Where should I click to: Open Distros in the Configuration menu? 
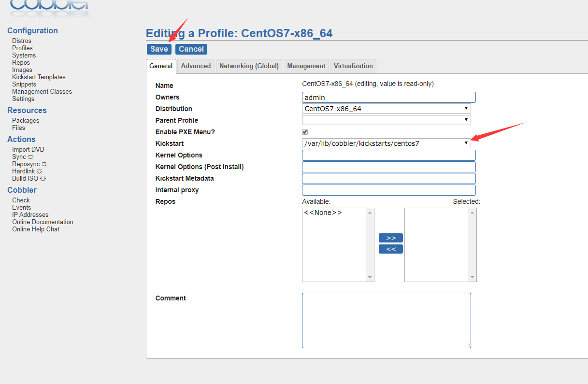[x=22, y=41]
